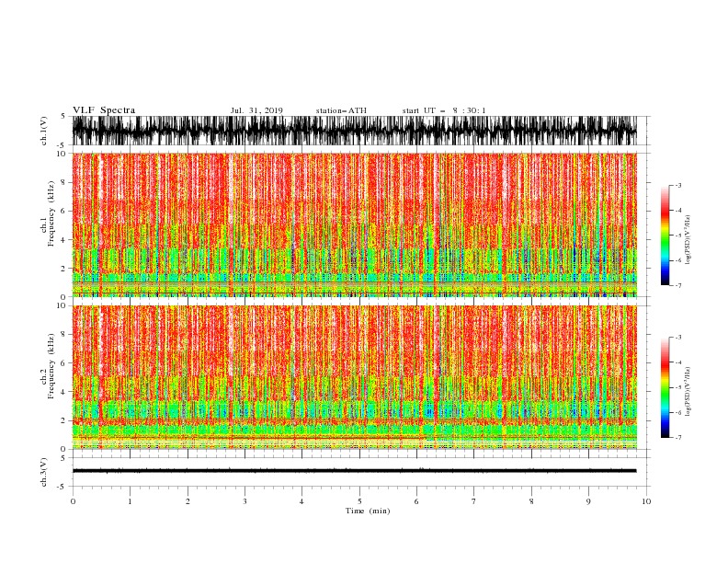The image size is (728, 563).
Task: Click the ch.2 spectrogram color bar
Action: [665, 387]
